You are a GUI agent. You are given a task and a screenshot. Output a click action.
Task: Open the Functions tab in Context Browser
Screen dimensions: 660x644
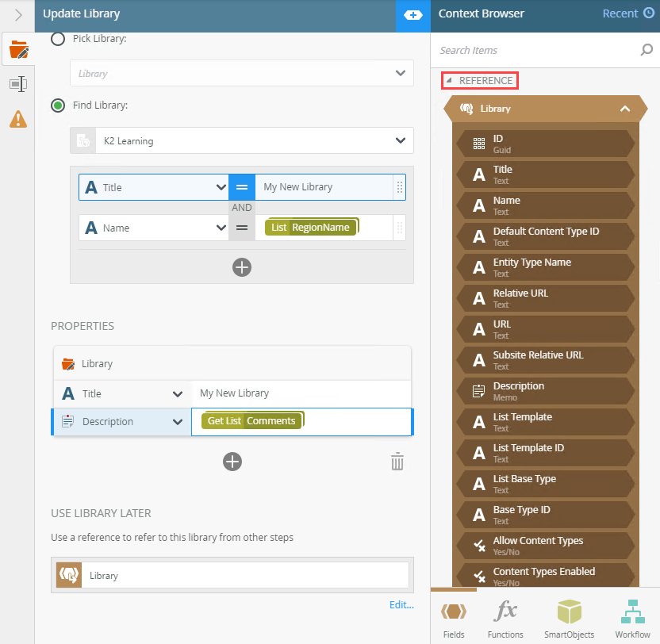tap(505, 619)
